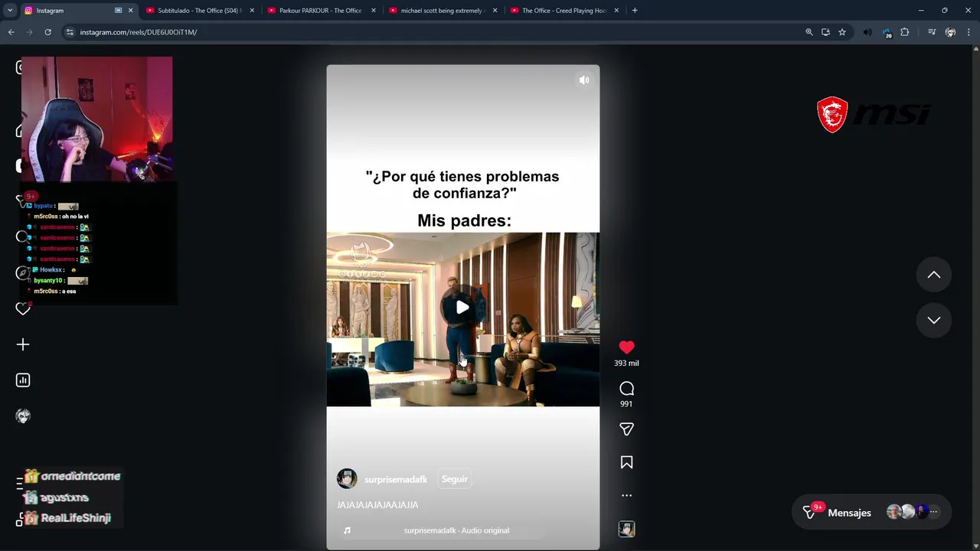Expand the Mensajes panel three-dot options
The width and height of the screenshot is (980, 551).
(x=933, y=512)
